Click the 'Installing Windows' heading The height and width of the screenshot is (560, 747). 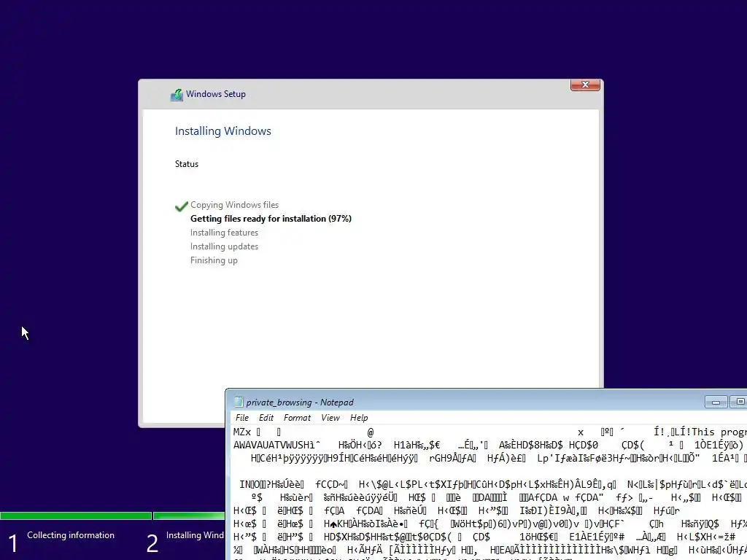pos(223,131)
